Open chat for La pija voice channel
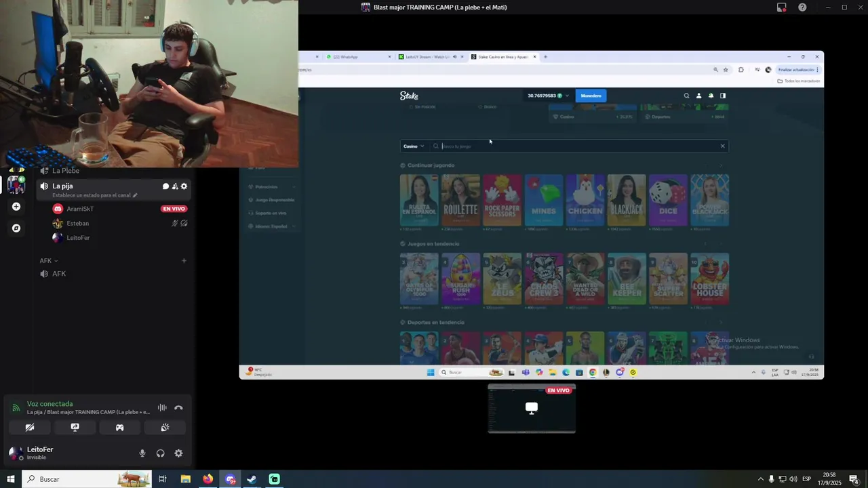 tap(165, 186)
